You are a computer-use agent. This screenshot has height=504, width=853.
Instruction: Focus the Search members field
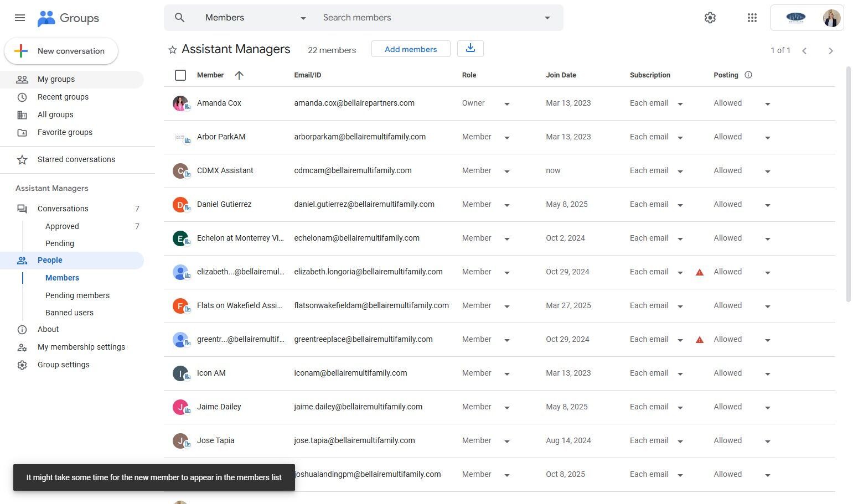tap(426, 18)
